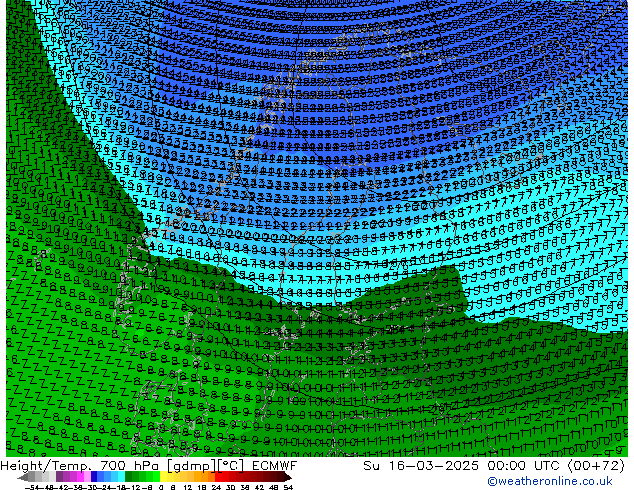Viewport: 634px width, 490px height.
Task: Click the (00+72) forecast hour label
Action: coord(596,466)
